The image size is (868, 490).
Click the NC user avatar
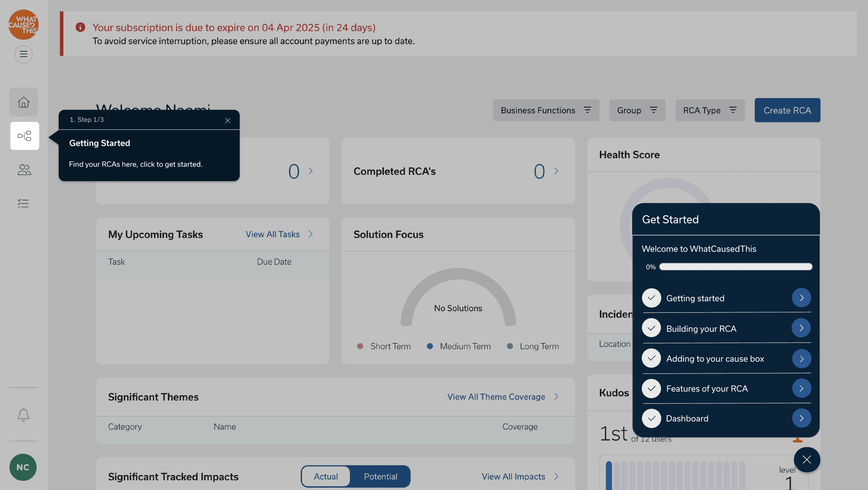coord(23,467)
